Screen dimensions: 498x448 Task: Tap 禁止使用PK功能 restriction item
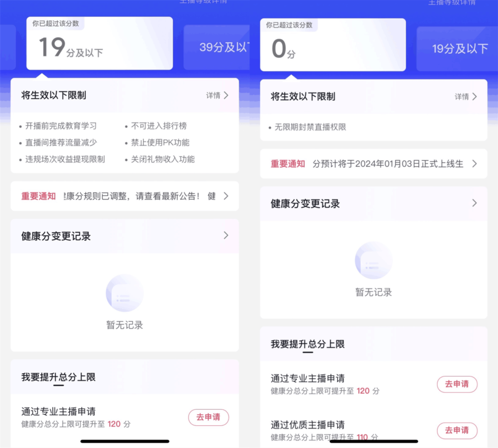point(157,142)
